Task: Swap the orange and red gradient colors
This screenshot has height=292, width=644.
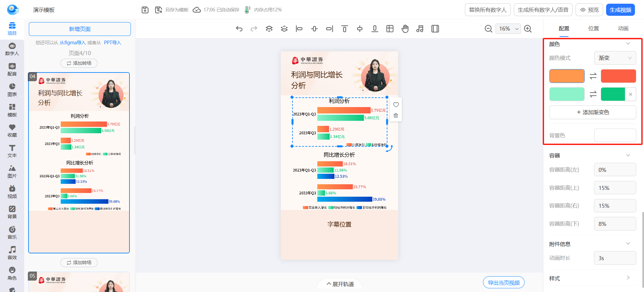Action: (x=593, y=76)
